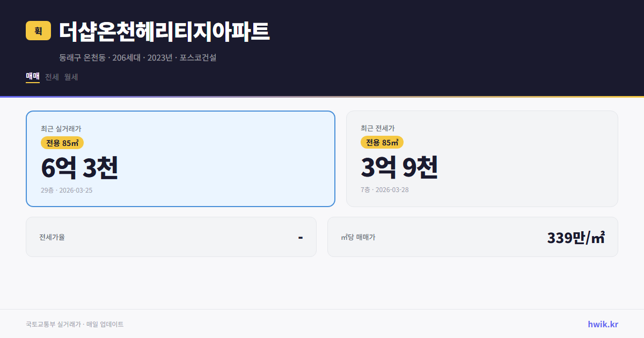Click the 전세가율 label

(51, 237)
